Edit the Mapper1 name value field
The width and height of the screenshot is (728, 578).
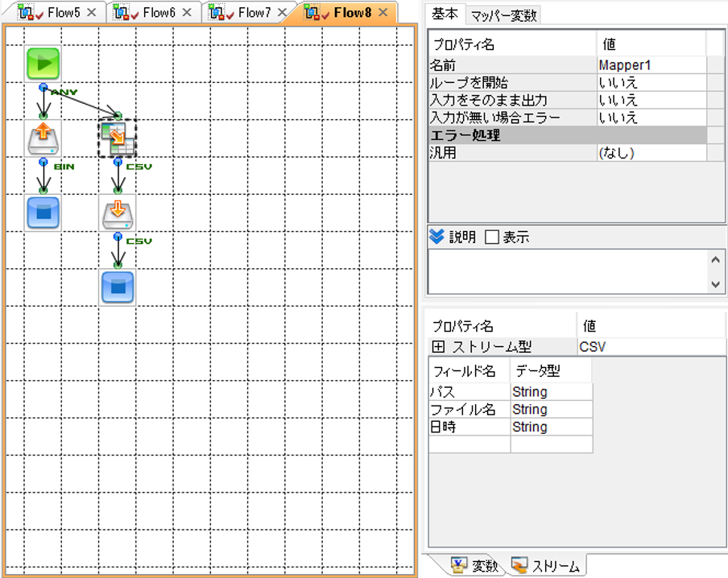point(651,65)
